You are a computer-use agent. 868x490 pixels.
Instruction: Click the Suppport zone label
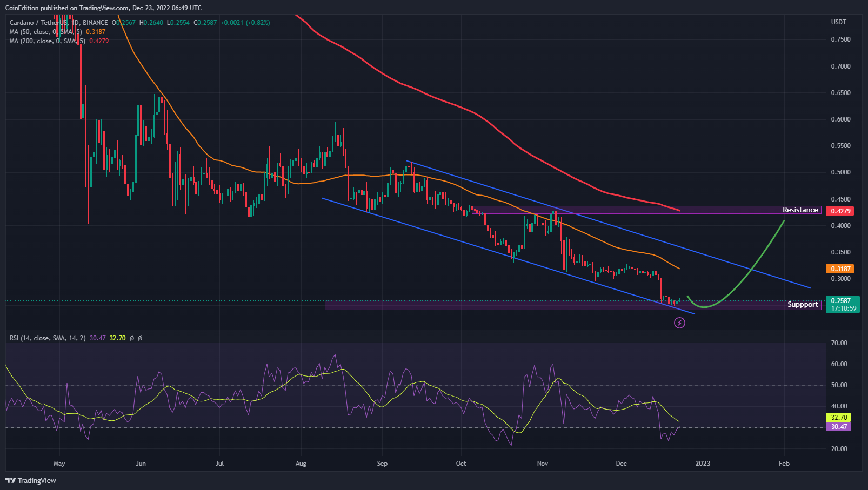[803, 305]
